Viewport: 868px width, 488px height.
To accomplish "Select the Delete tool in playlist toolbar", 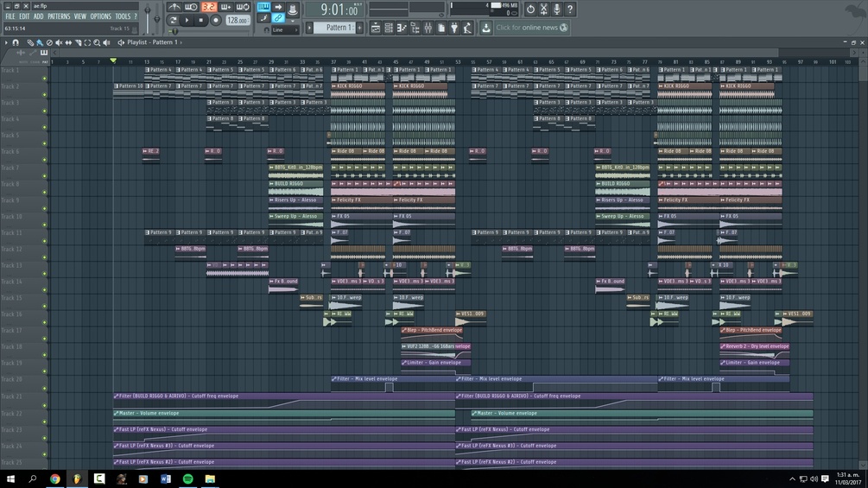I will (x=49, y=42).
